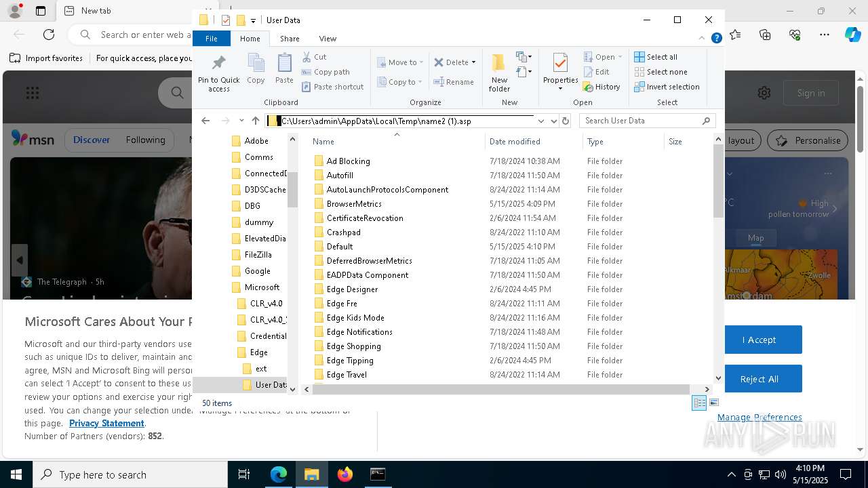Create a New folder from ribbon
This screenshot has width=868, height=488.
click(499, 73)
